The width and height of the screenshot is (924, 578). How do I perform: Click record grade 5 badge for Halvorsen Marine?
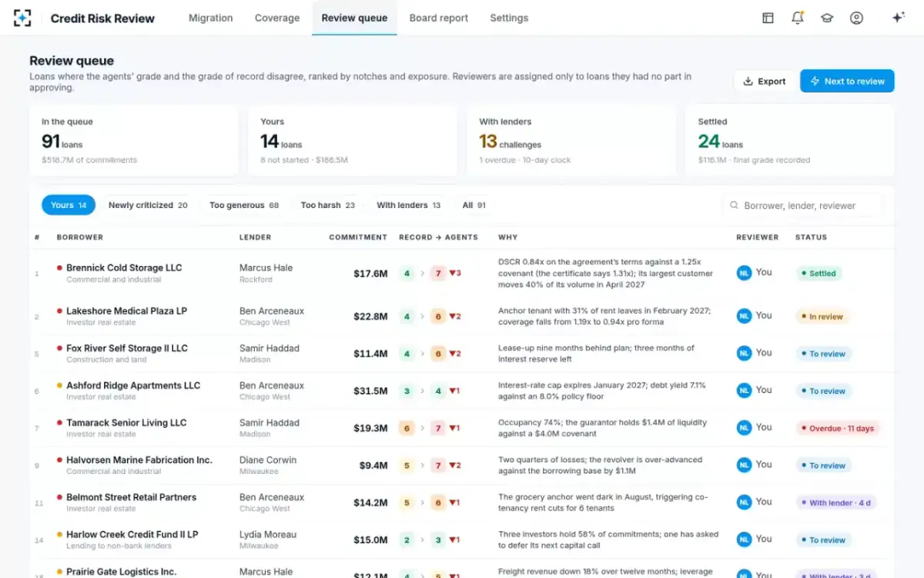click(407, 465)
